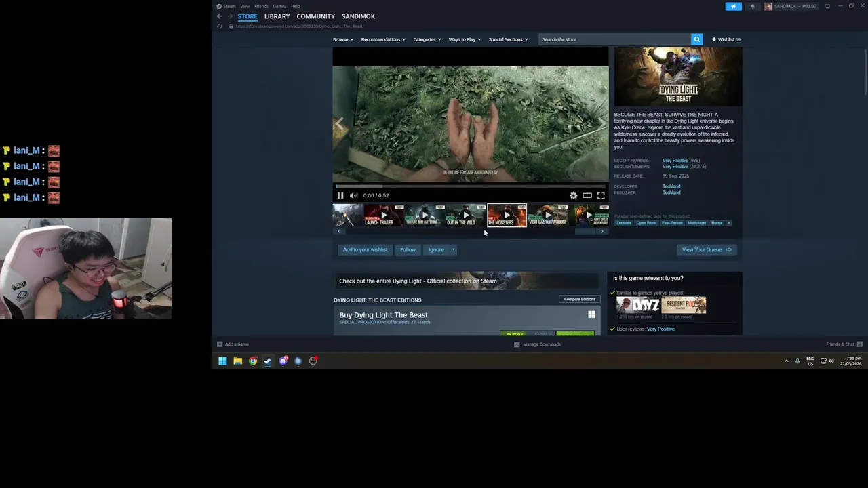Screen dimensions: 868x488
Task: Open the DayZ similar game thumbnail
Action: pos(637,305)
